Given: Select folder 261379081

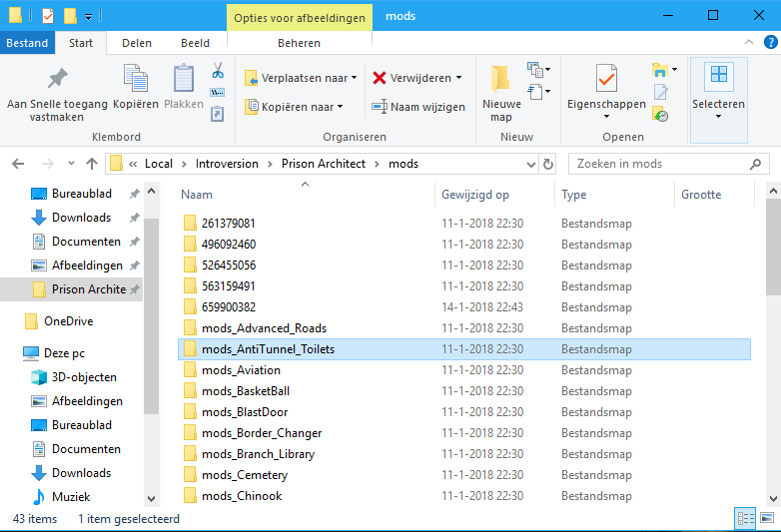Looking at the screenshot, I should pos(228,223).
